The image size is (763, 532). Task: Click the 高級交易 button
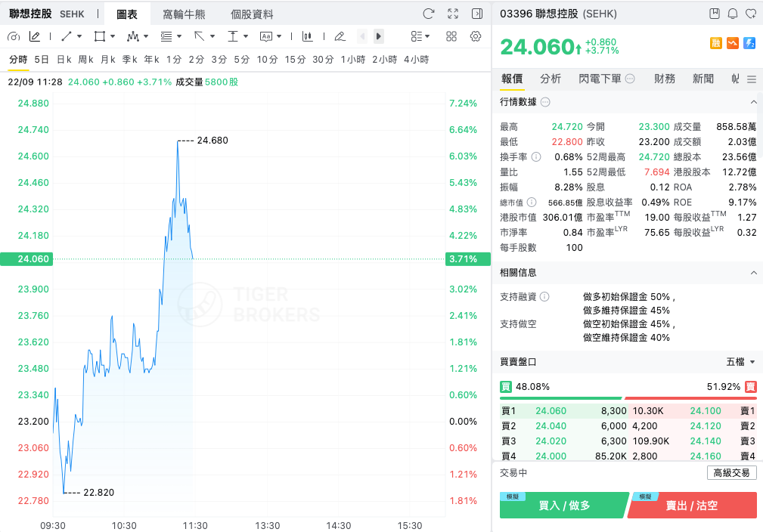tap(731, 472)
